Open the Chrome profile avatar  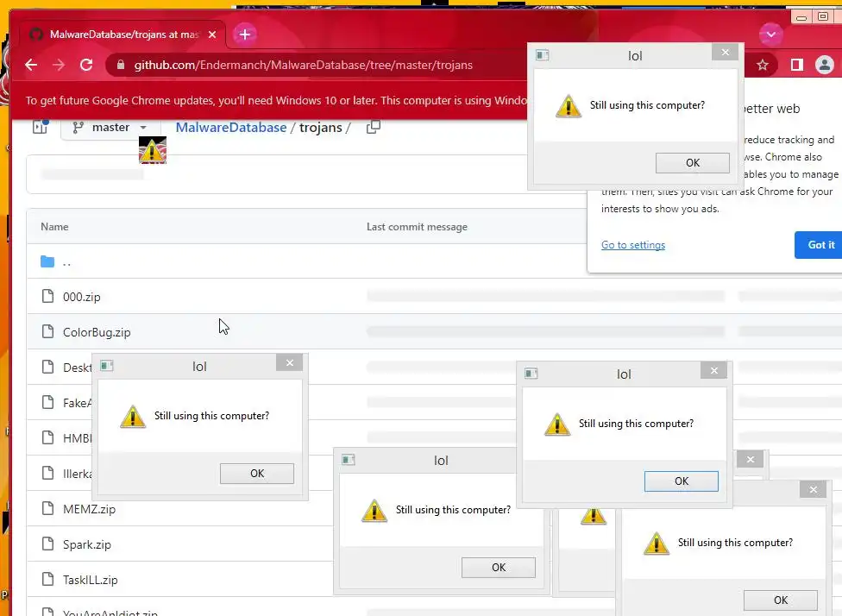point(825,65)
